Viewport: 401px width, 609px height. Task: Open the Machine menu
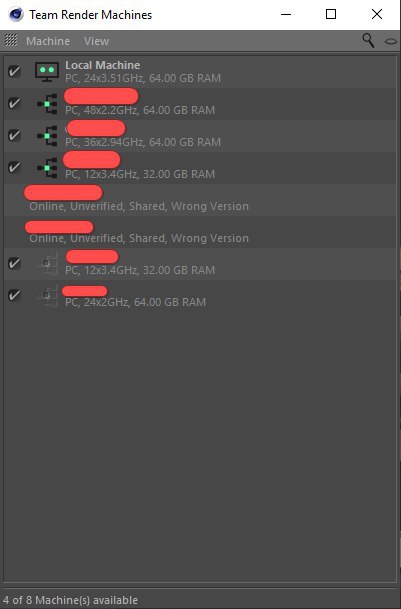coord(48,41)
